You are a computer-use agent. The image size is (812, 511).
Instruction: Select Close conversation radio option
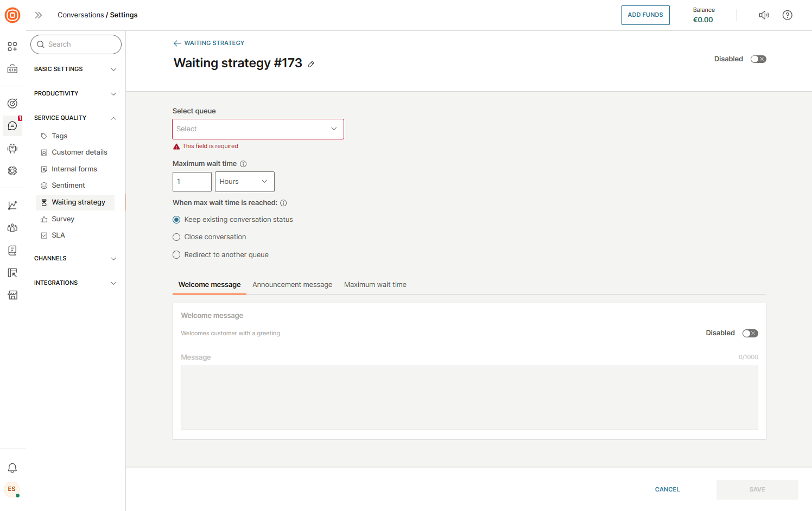[x=176, y=237]
